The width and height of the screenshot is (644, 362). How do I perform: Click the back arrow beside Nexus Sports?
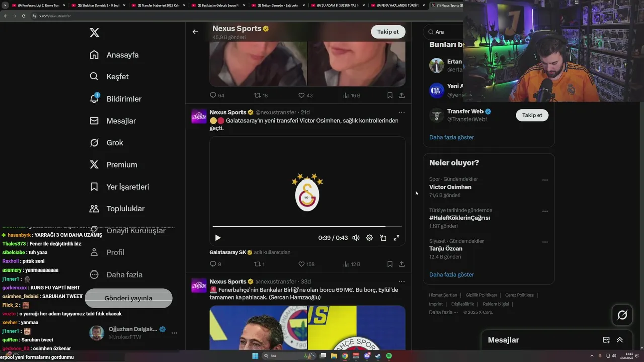195,32
